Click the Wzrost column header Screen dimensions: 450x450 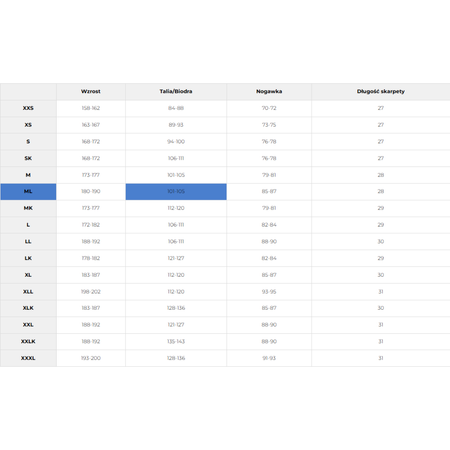(91, 91)
